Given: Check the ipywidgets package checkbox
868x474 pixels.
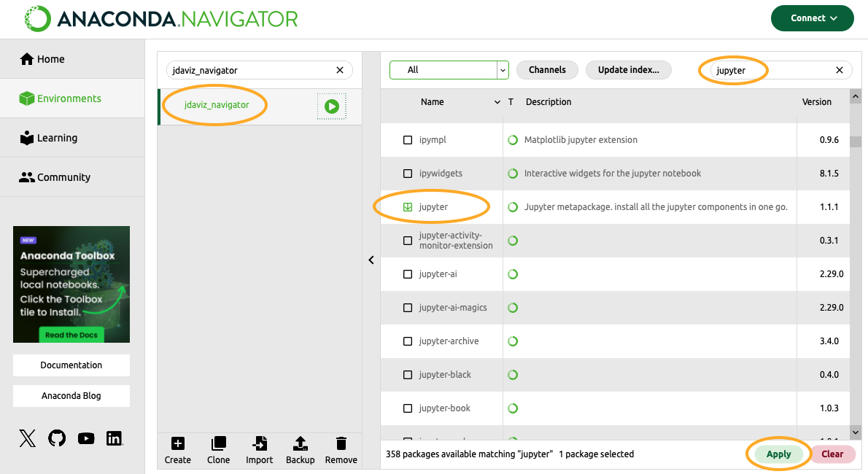Looking at the screenshot, I should (x=408, y=174).
